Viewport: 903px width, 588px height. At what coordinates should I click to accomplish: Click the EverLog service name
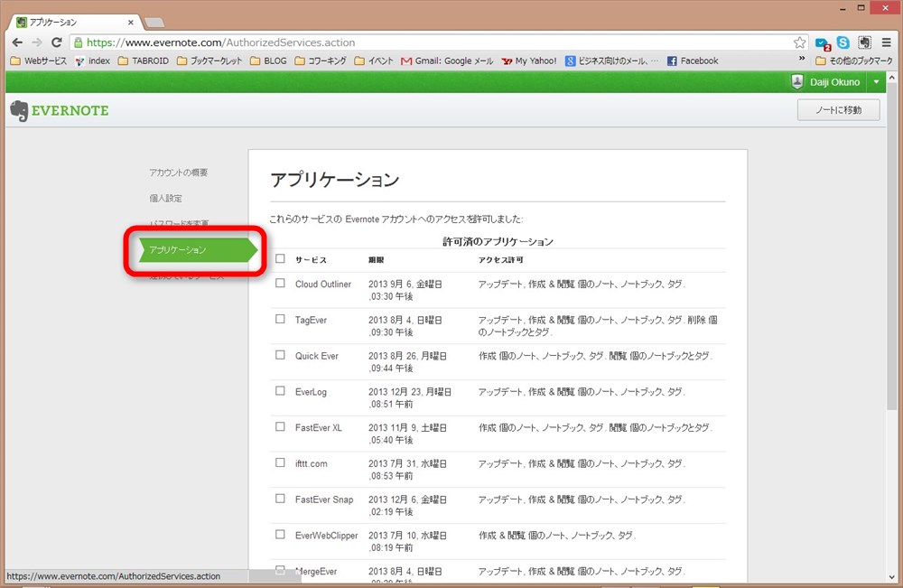(311, 392)
